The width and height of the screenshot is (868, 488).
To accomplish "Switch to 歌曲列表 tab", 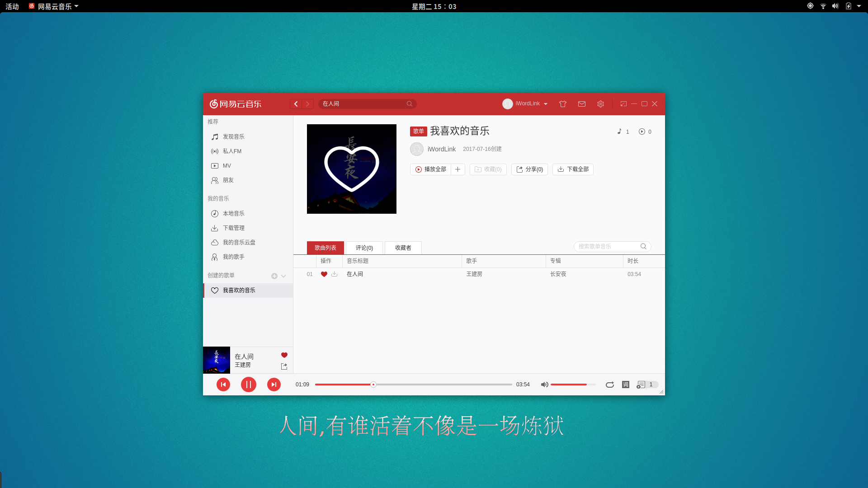I will tap(325, 248).
